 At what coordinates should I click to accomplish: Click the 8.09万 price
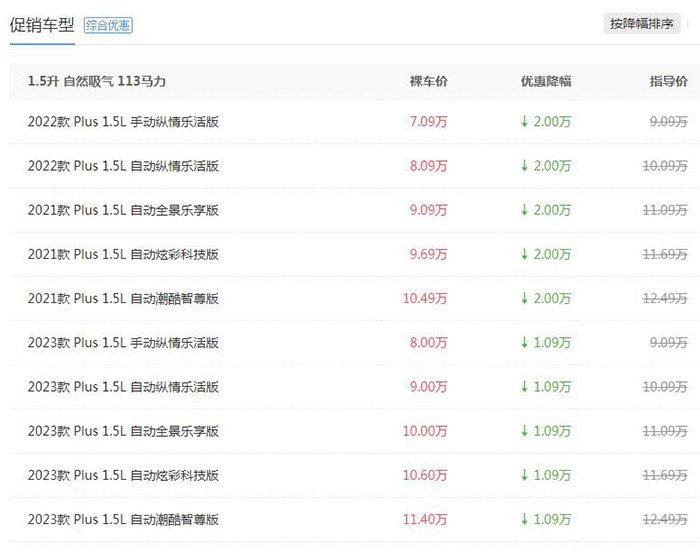[429, 166]
